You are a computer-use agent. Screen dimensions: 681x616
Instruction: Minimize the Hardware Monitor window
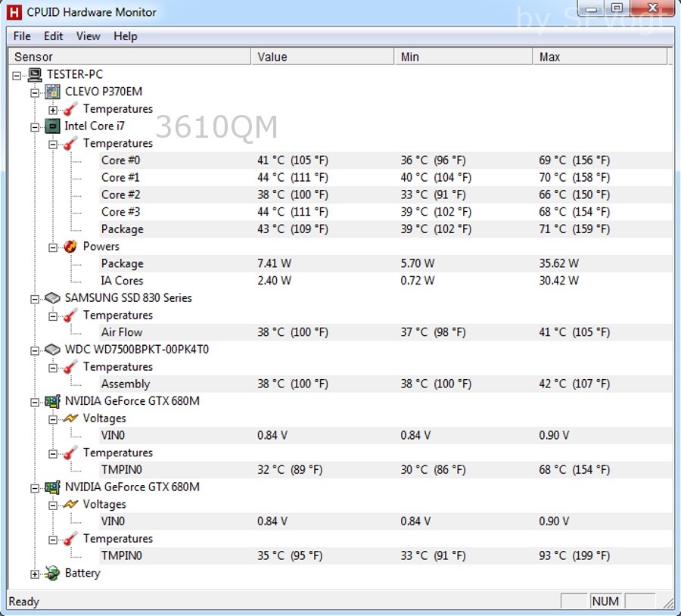click(x=591, y=8)
